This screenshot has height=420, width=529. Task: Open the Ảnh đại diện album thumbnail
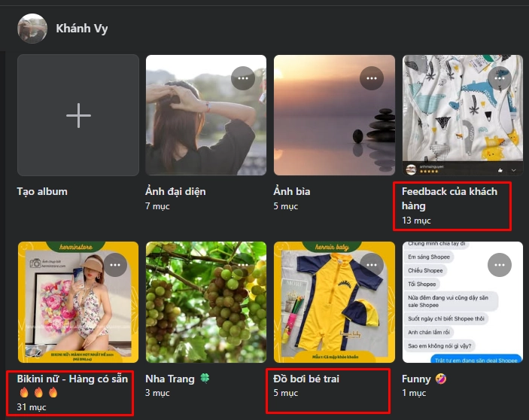coord(205,115)
